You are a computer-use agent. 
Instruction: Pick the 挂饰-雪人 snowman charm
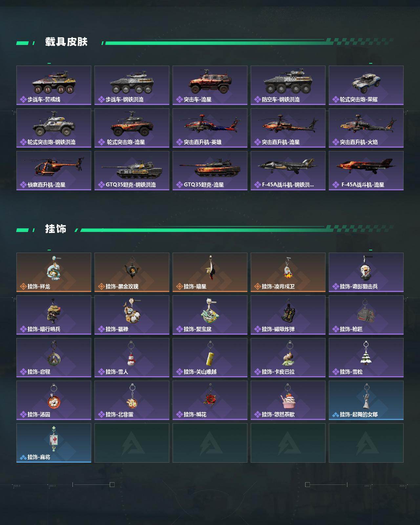[x=132, y=358]
